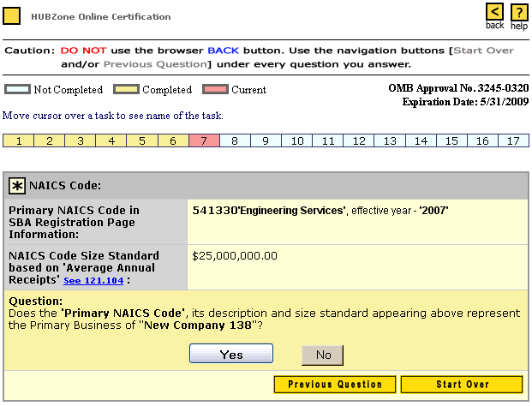Select current task step 7
The height and width of the screenshot is (406, 532).
coord(204,140)
